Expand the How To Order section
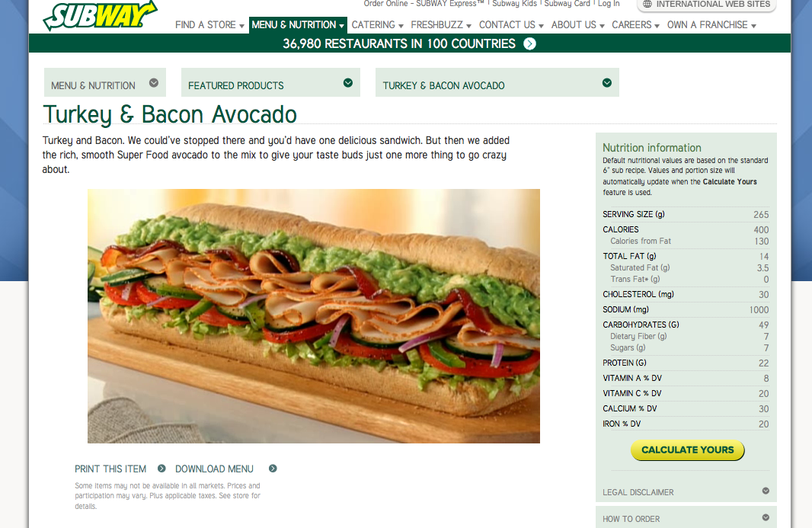This screenshot has width=812, height=528. coord(686,518)
